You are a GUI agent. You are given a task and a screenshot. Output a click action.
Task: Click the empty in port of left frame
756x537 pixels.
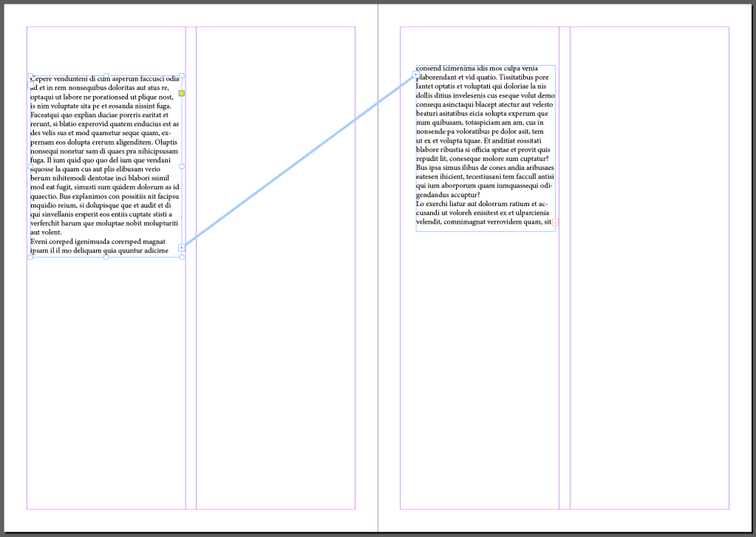point(30,83)
